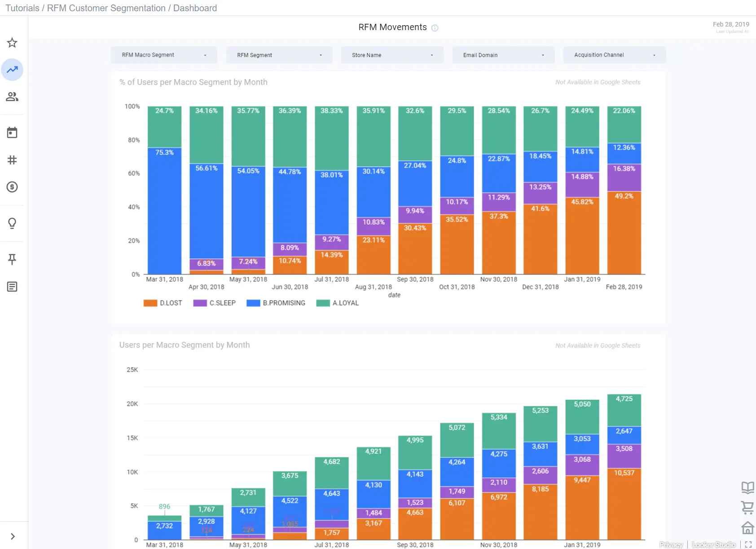
Task: Open the Email Domain filter dropdown
Action: [504, 55]
